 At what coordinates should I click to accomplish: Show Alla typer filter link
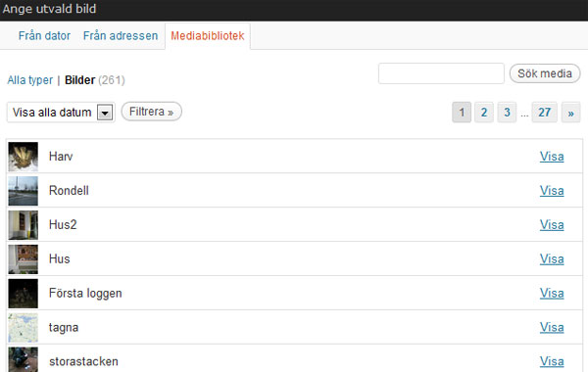click(x=30, y=80)
